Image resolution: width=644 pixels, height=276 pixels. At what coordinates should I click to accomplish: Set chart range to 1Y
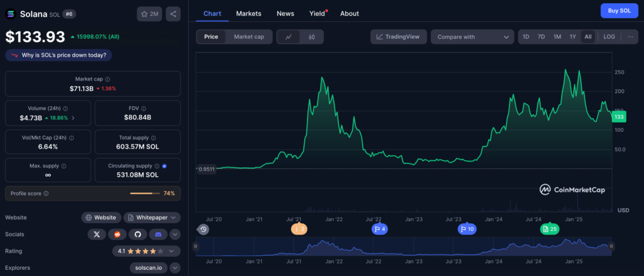(572, 36)
